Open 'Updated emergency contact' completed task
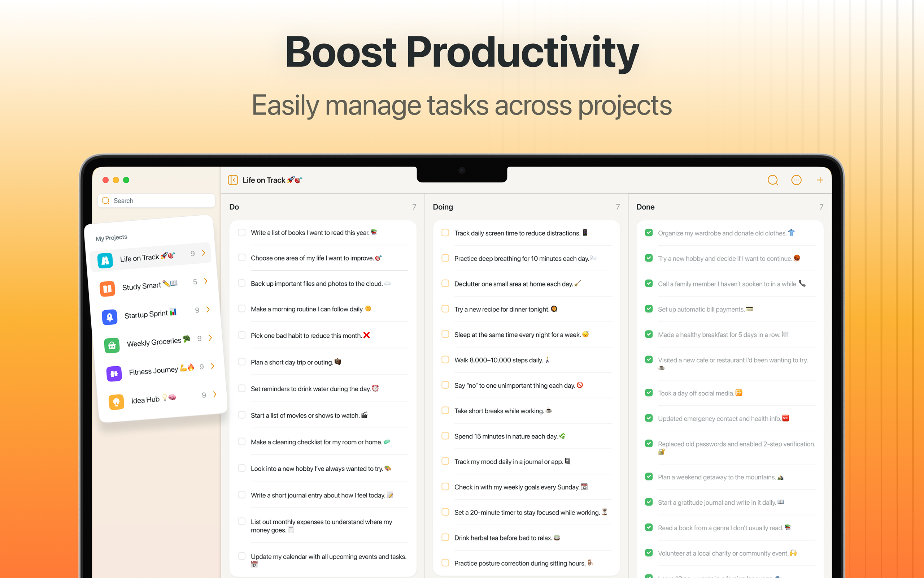The image size is (924, 578). pos(724,419)
